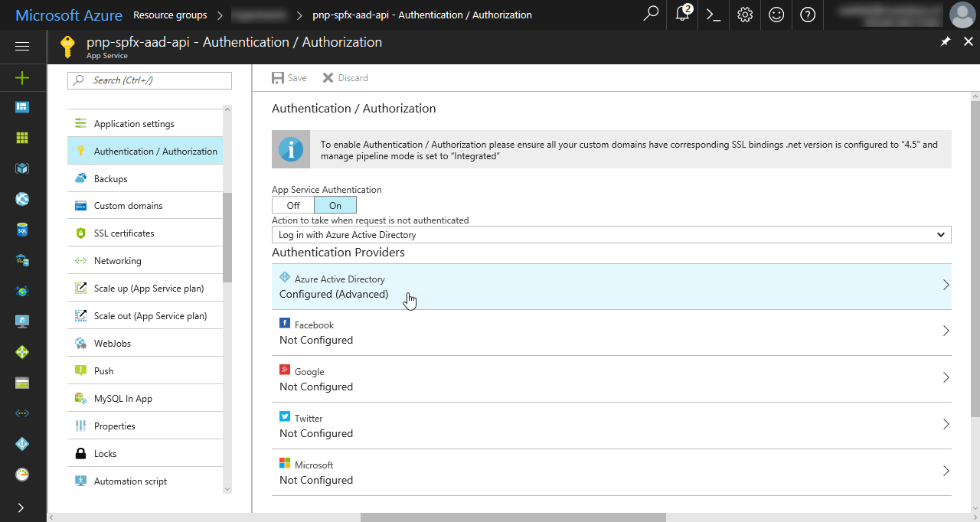Go to Resource groups breadcrumb
This screenshot has width=980, height=522.
click(170, 15)
